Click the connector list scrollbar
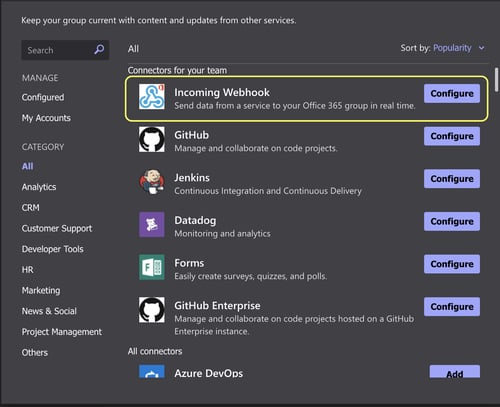Screen dimensions: 500x407 [x=496, y=79]
